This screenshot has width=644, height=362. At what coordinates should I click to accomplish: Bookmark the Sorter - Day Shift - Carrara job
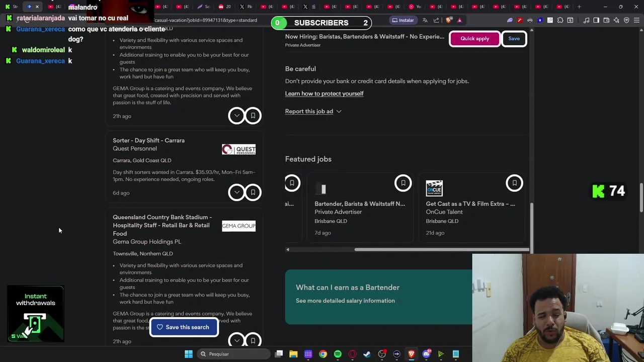point(253,192)
